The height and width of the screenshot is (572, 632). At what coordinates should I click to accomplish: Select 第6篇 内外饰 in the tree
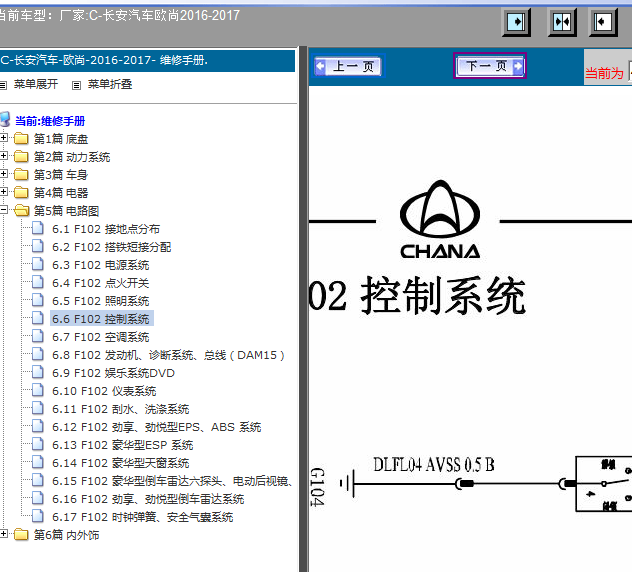click(x=67, y=535)
